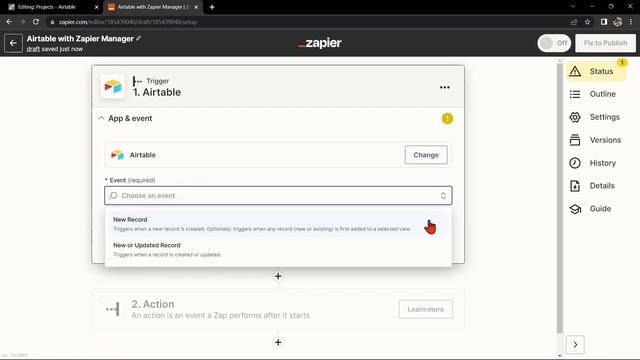Click the small Airtable icon in app row
The image size is (640, 360).
point(118,155)
